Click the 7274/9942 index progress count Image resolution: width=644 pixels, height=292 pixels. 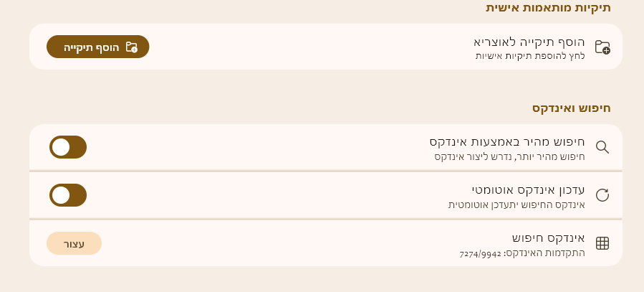pos(481,254)
